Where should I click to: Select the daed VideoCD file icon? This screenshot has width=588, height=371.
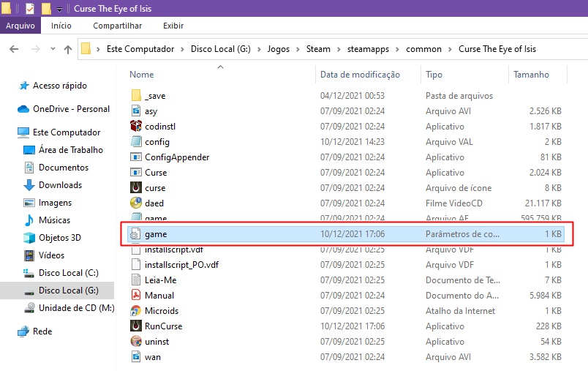tap(136, 203)
